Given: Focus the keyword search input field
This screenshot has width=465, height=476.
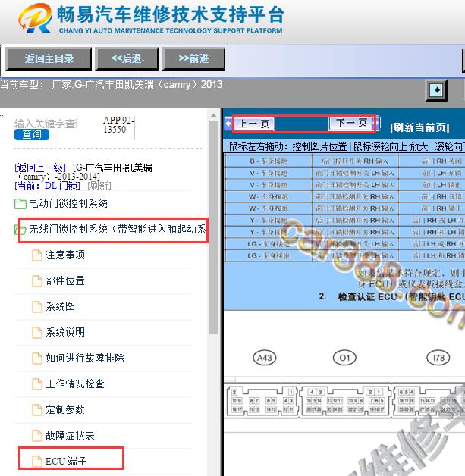Looking at the screenshot, I should (x=46, y=124).
